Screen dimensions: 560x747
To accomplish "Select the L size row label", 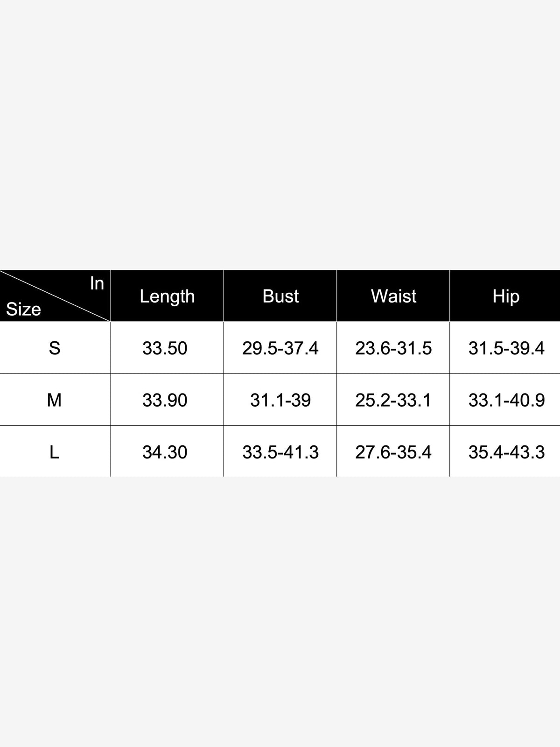I will (x=54, y=452).
